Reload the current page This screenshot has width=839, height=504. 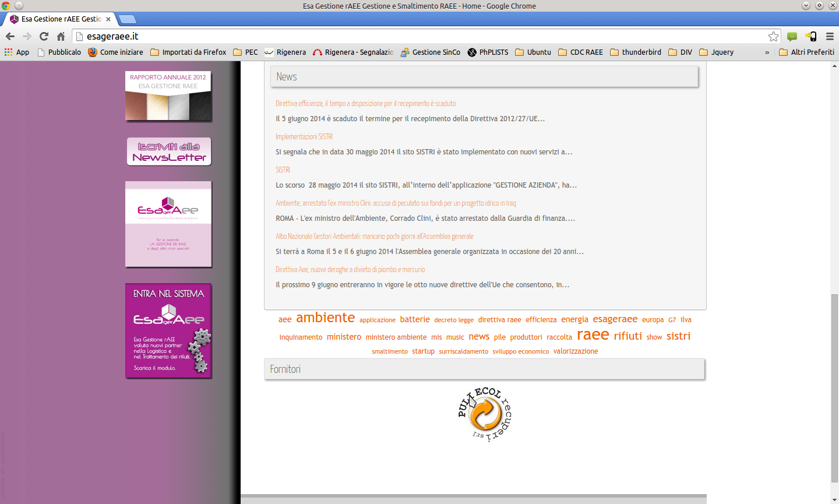[44, 36]
